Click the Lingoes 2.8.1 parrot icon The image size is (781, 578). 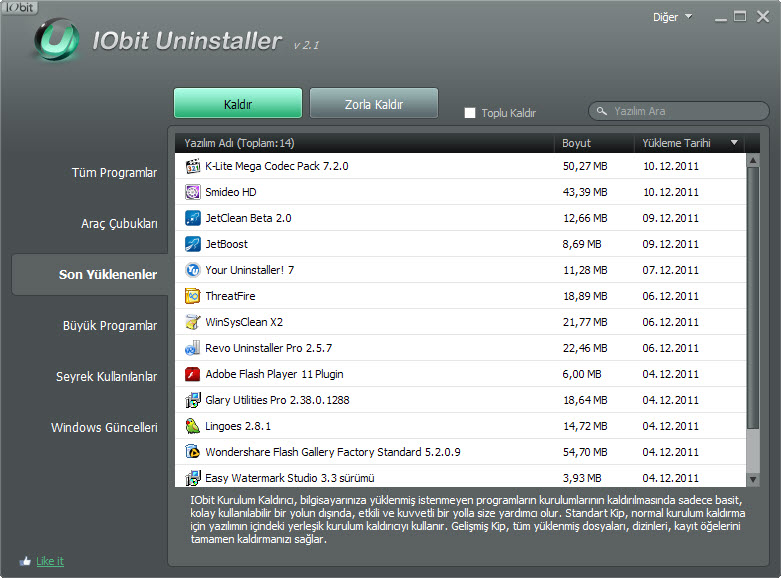coord(193,426)
